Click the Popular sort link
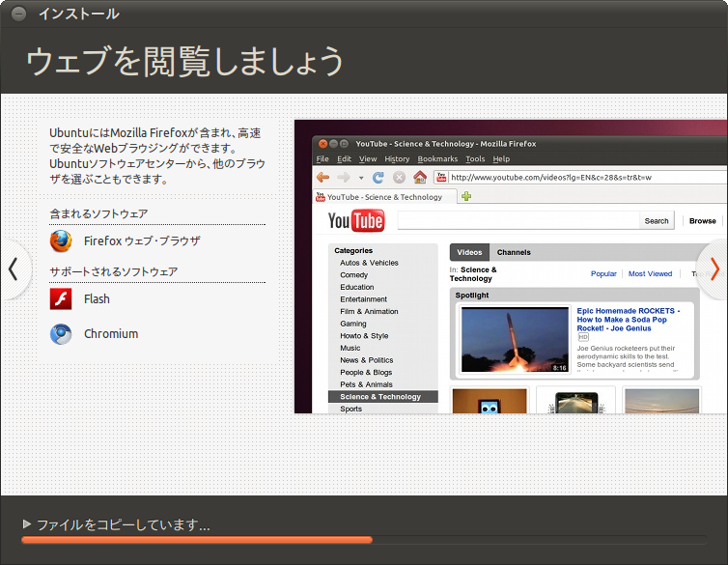Viewport: 728px width, 565px height. coord(603,273)
